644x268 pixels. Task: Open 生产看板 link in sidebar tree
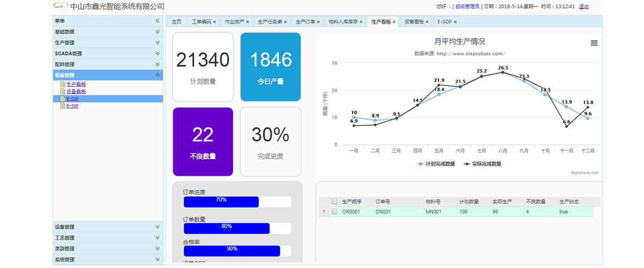click(x=76, y=84)
